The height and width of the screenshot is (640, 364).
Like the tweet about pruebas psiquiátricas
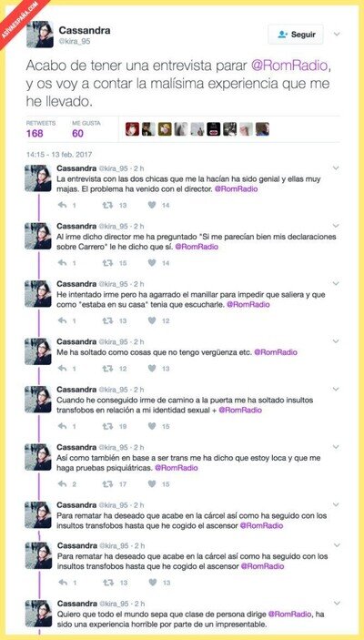pyautogui.click(x=152, y=484)
